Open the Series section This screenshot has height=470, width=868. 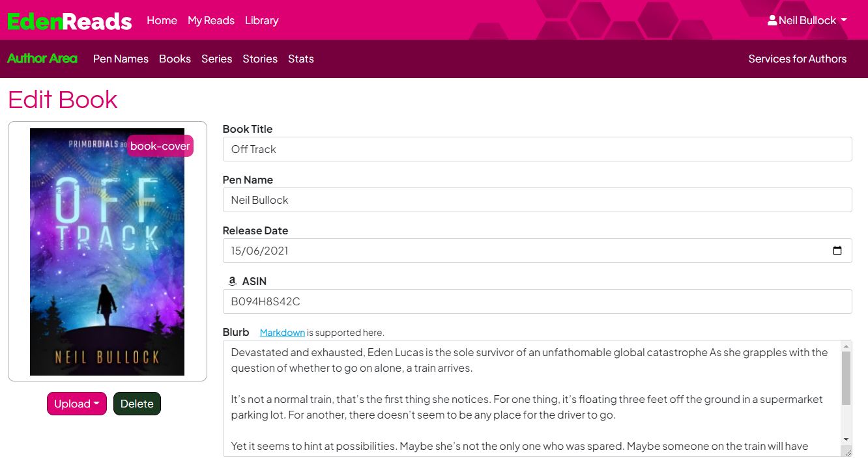216,59
